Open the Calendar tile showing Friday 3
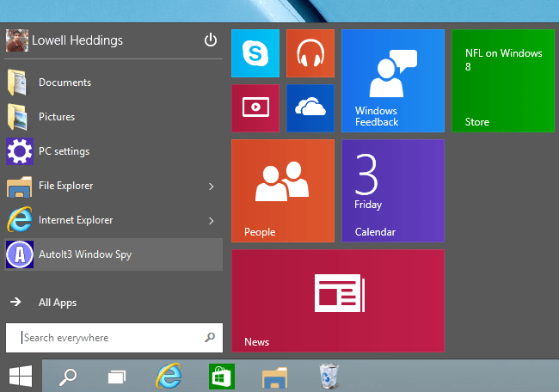The width and height of the screenshot is (559, 392). (x=393, y=191)
